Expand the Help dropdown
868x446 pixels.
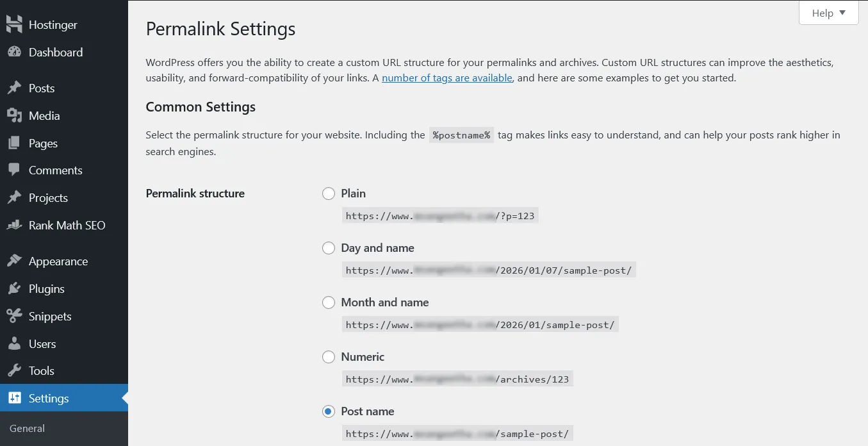pyautogui.click(x=828, y=12)
